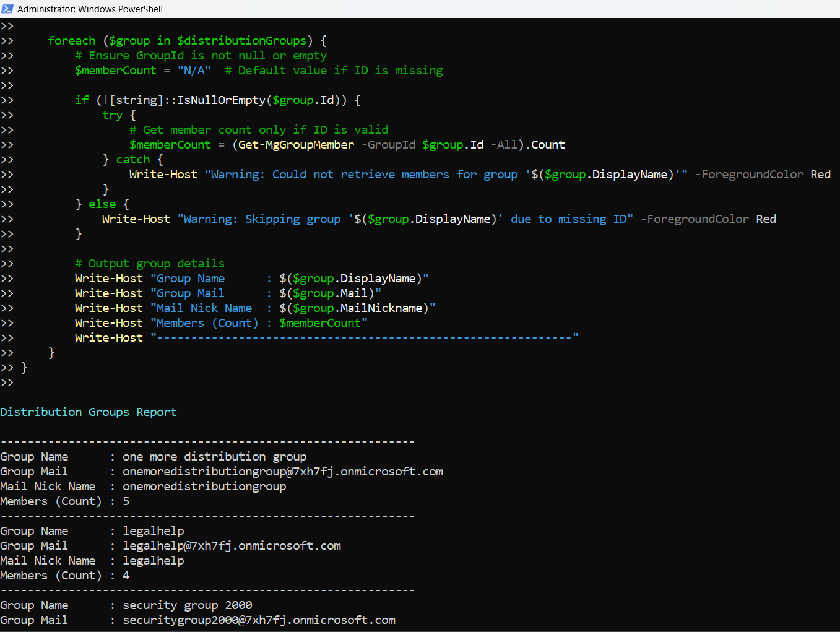Click '$memberCount' in Members (Count) Write-Host line

click(320, 323)
